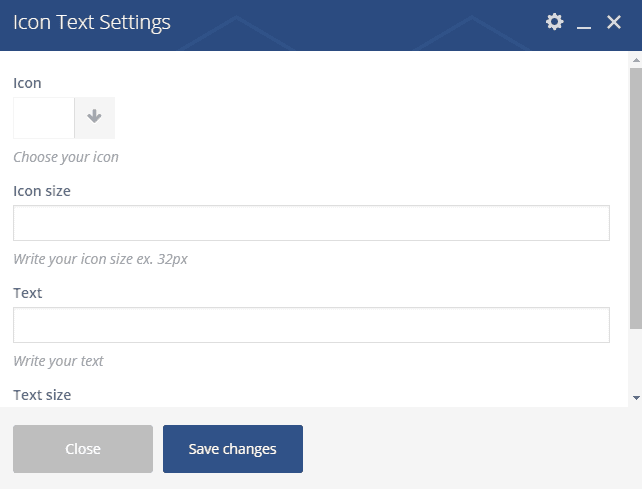642x489 pixels.
Task: Focus the Icon size input field
Action: coord(311,223)
